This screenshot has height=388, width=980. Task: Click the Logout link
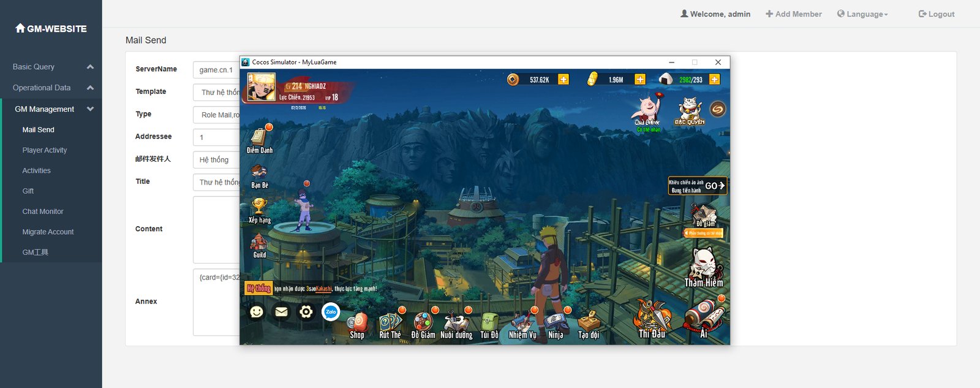(937, 14)
